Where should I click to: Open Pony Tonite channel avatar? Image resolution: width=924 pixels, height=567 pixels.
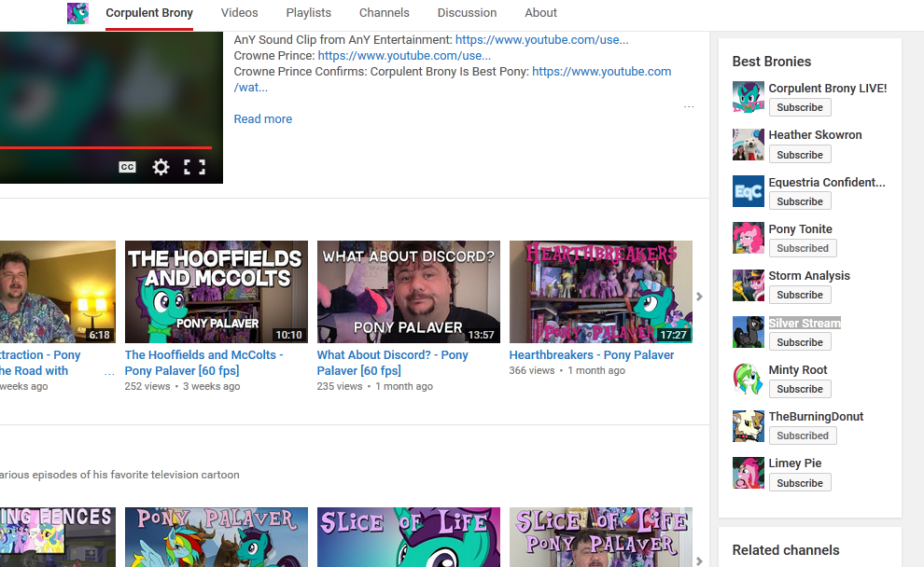(749, 238)
